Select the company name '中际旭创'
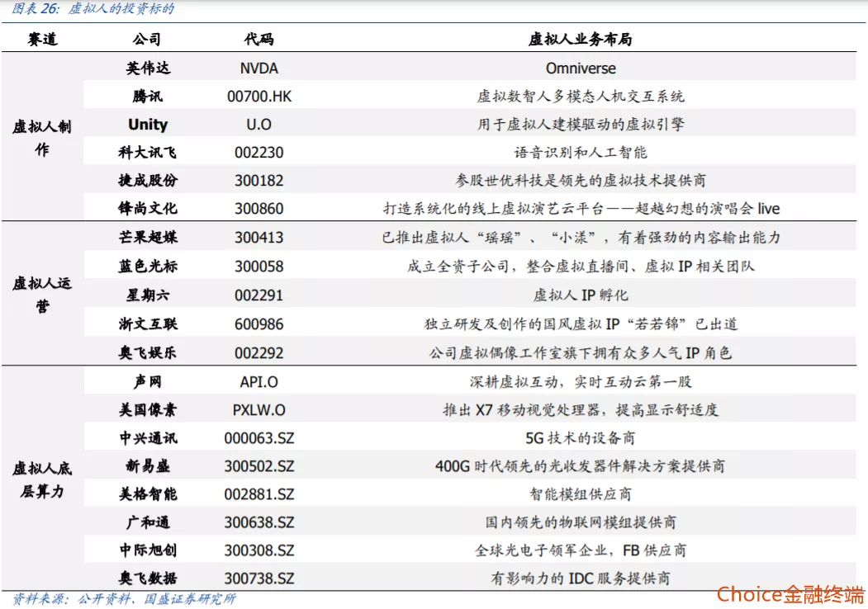The image size is (868, 609). [148, 550]
